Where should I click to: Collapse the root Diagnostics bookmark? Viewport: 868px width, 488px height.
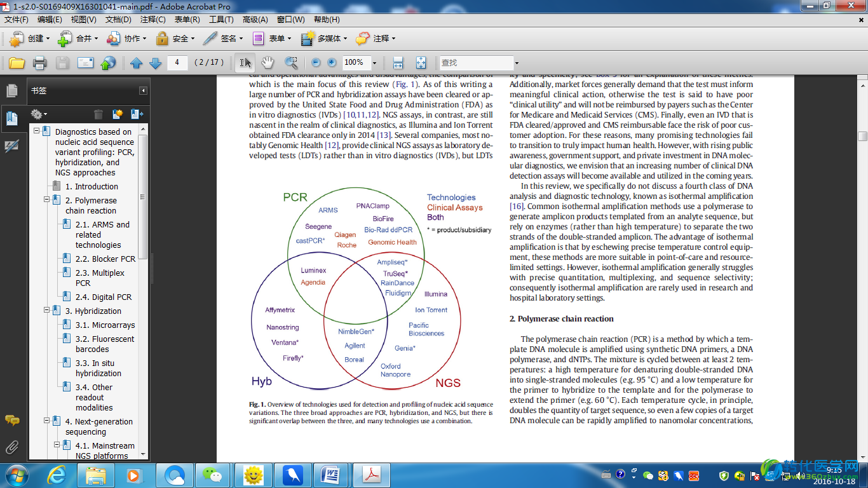click(x=36, y=130)
